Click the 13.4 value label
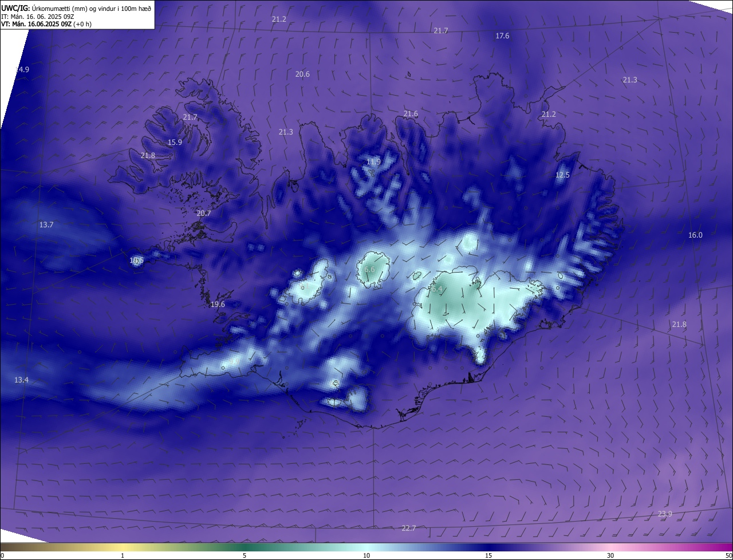733x560 pixels. click(21, 380)
